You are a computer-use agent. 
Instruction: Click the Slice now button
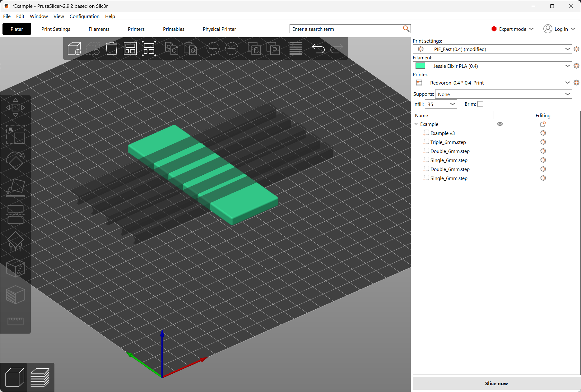pyautogui.click(x=496, y=383)
